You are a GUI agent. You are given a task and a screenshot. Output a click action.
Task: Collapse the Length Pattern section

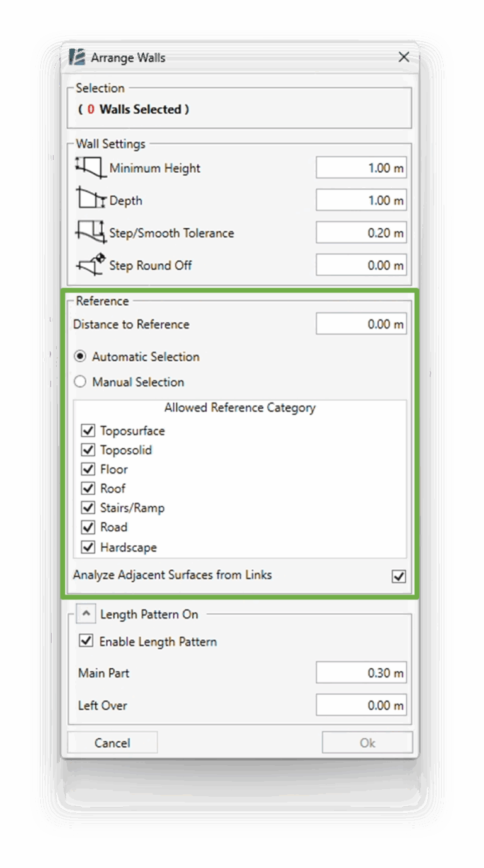coord(86,613)
